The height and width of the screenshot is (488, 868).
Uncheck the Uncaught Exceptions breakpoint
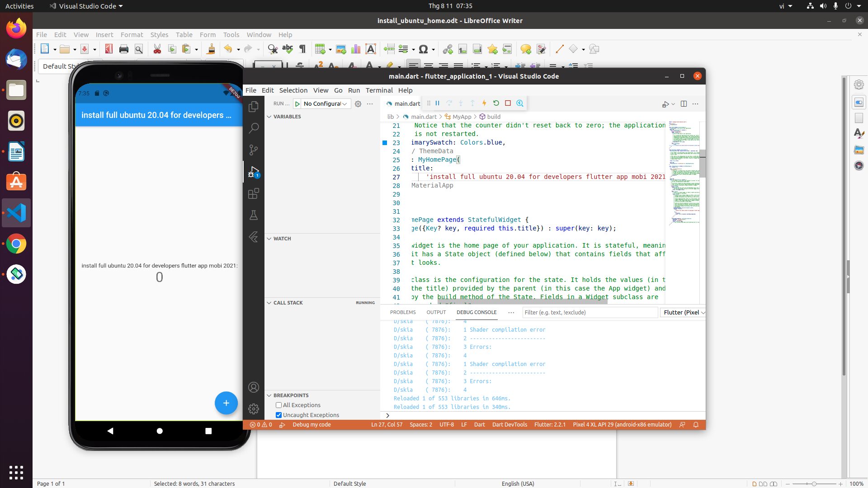click(x=278, y=415)
